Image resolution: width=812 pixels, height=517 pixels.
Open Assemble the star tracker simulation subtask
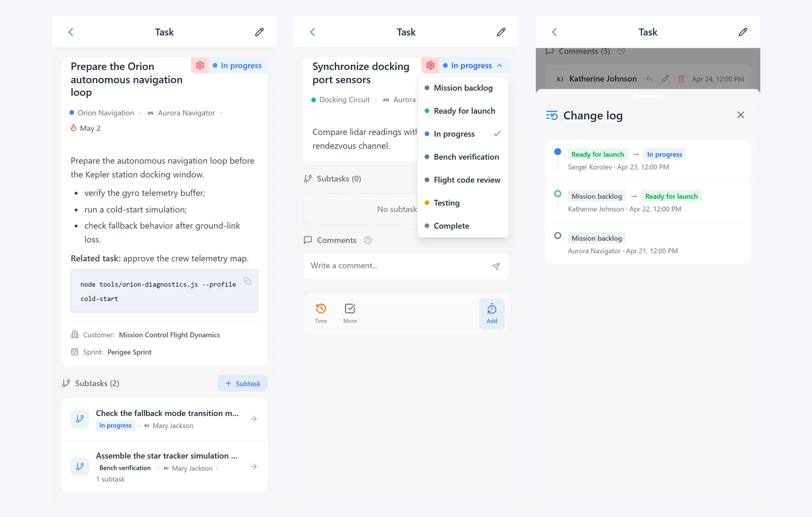pyautogui.click(x=164, y=467)
